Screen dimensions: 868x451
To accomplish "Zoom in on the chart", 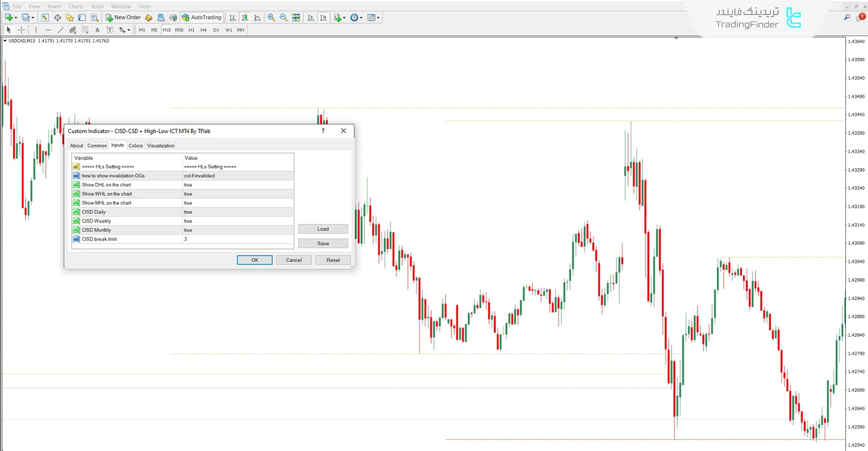I will [x=271, y=17].
